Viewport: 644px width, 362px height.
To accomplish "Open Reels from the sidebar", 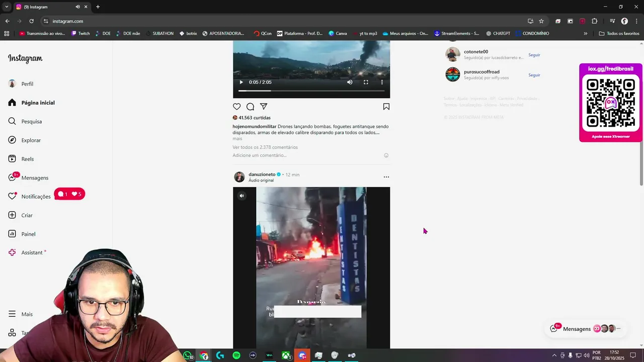I will click(21, 159).
